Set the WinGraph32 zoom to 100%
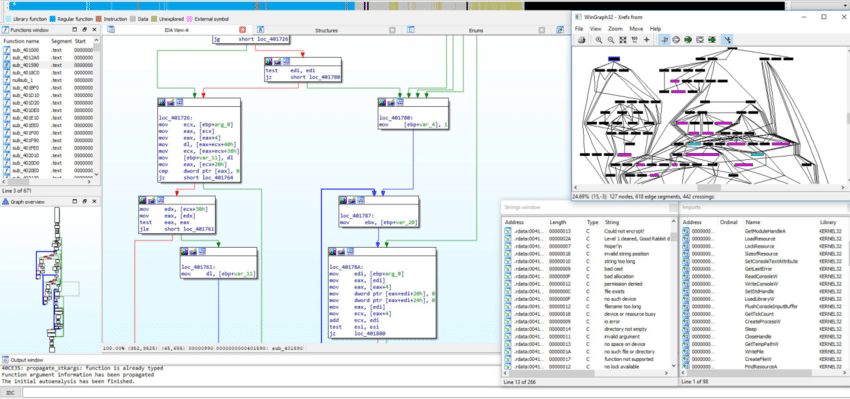The width and height of the screenshot is (850, 399). click(634, 40)
